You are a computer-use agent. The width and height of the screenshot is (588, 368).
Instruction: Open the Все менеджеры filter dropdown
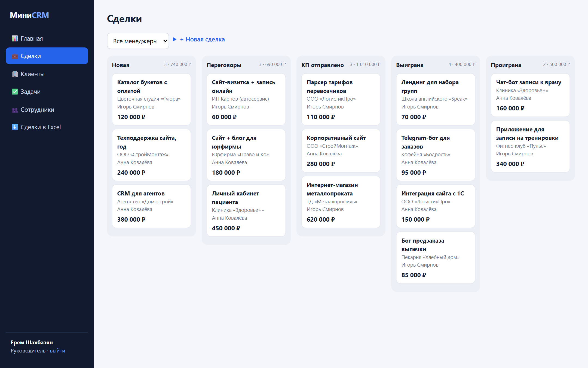(138, 41)
